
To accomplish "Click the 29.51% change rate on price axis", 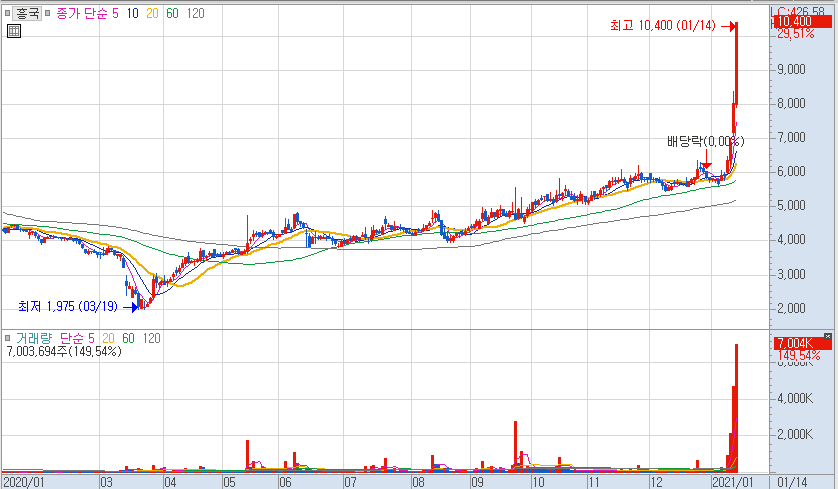I will click(x=796, y=34).
